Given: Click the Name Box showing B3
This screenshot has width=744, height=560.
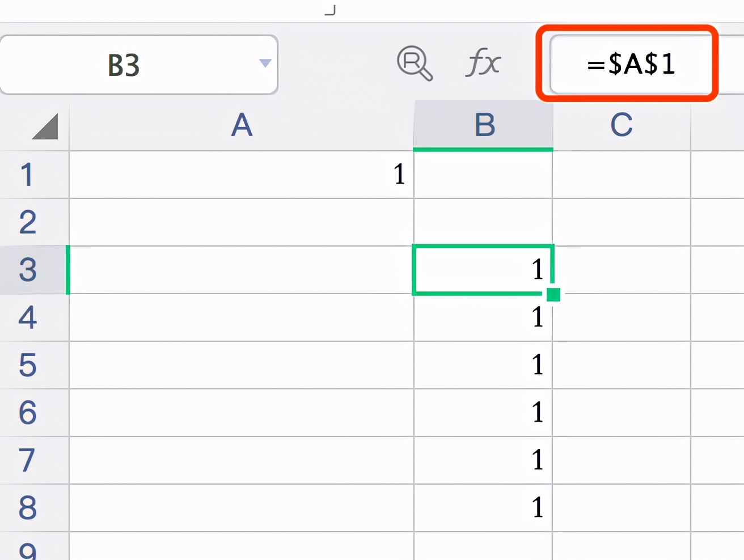Looking at the screenshot, I should tap(139, 65).
